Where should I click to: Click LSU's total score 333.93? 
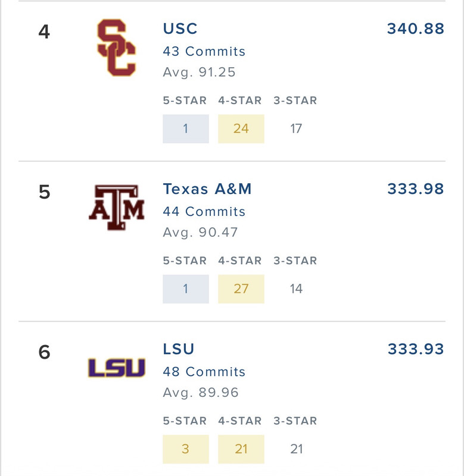click(415, 349)
